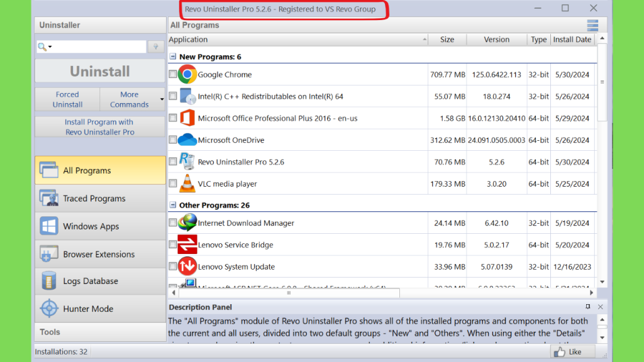644x362 pixels.
Task: Click the program list scroll-right arrow
Action: click(591, 293)
